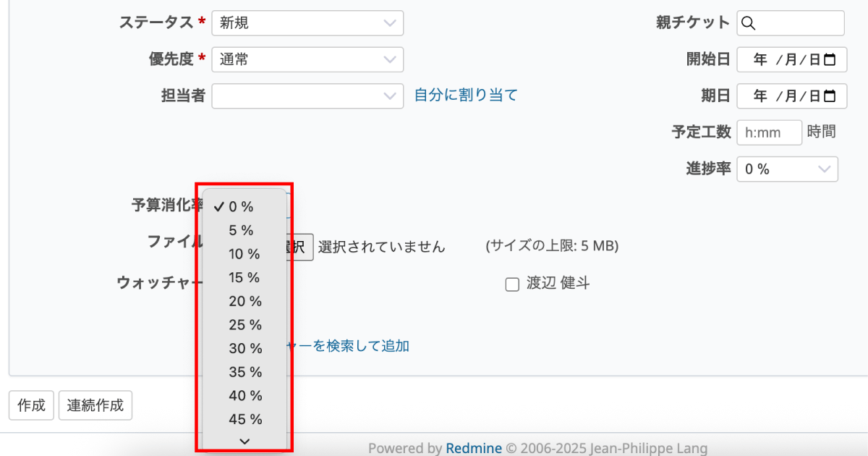Select 25 % from the open list
The image size is (868, 456).
(x=246, y=325)
